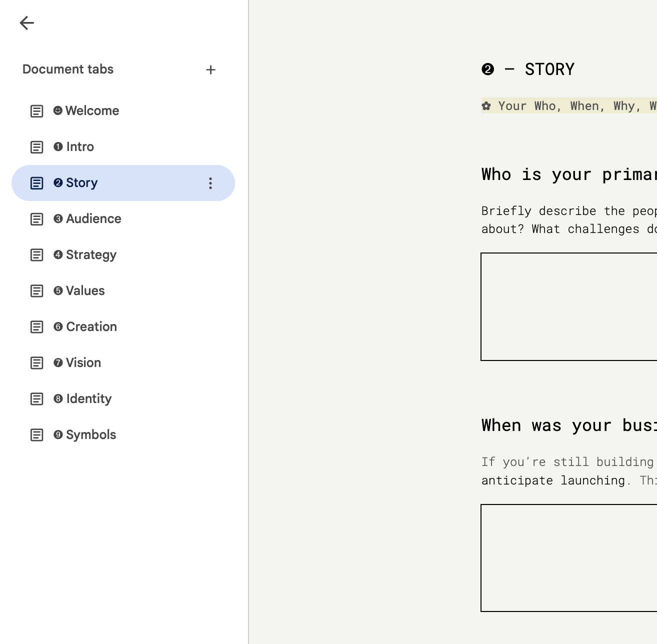Open the Story tab options three-dot menu
657x644 pixels.
[210, 183]
